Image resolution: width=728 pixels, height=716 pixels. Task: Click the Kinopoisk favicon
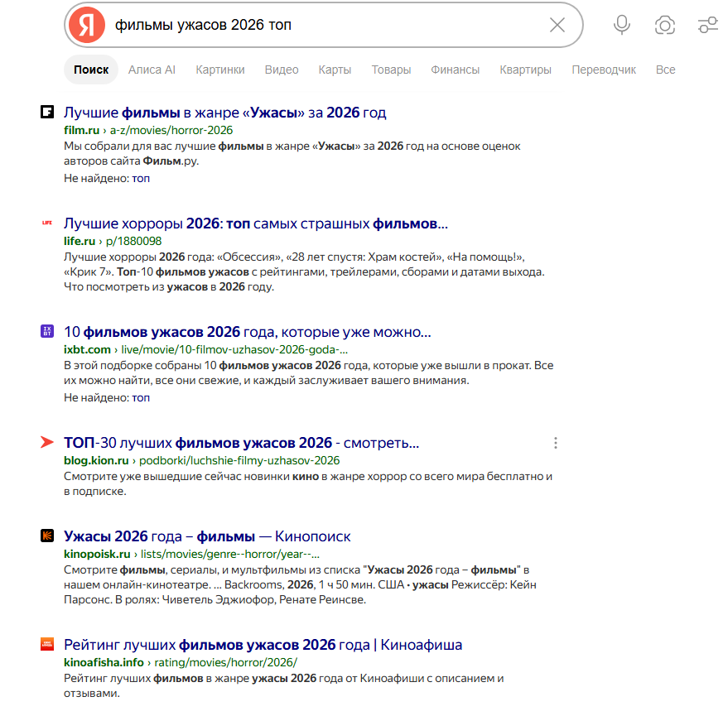pyautogui.click(x=47, y=536)
